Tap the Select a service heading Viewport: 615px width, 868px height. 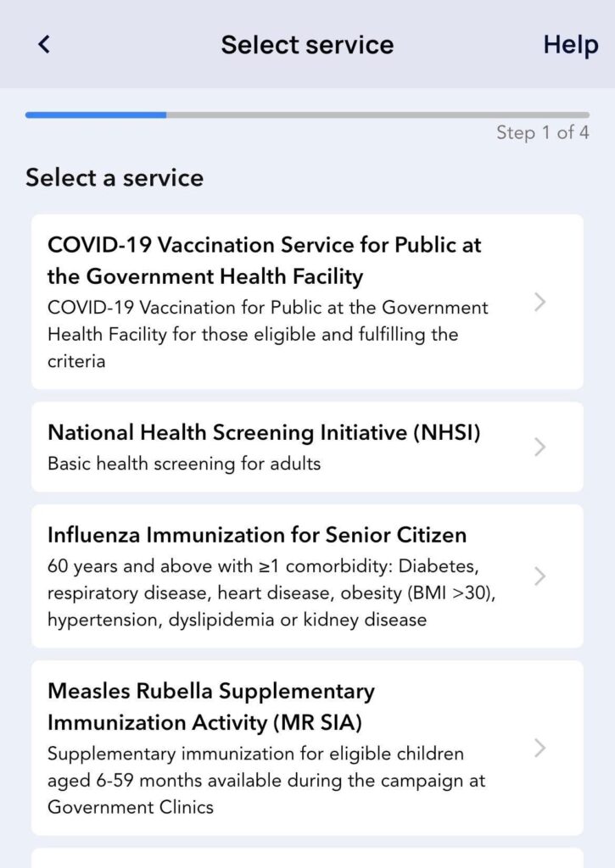[115, 178]
